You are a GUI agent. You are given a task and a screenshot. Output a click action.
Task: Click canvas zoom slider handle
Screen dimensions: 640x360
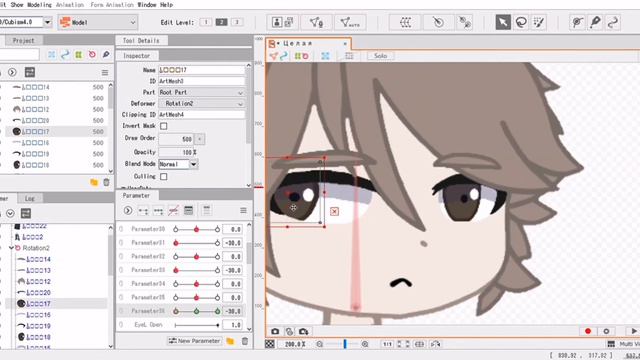tap(345, 344)
